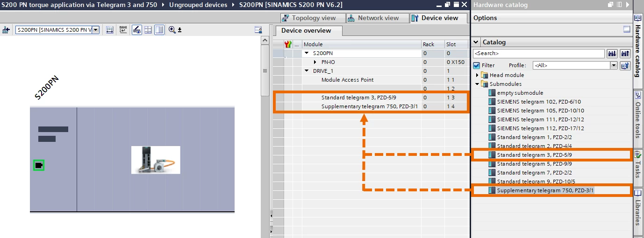Viewport: 644px width, 238px height.
Task: Open the zoom level down-arrow
Action: point(179,30)
